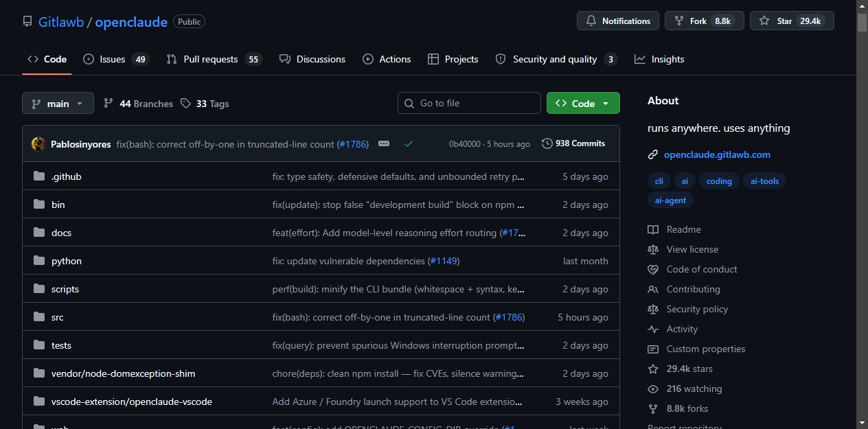
Task: Fork the repository with Fork button
Action: (x=705, y=21)
